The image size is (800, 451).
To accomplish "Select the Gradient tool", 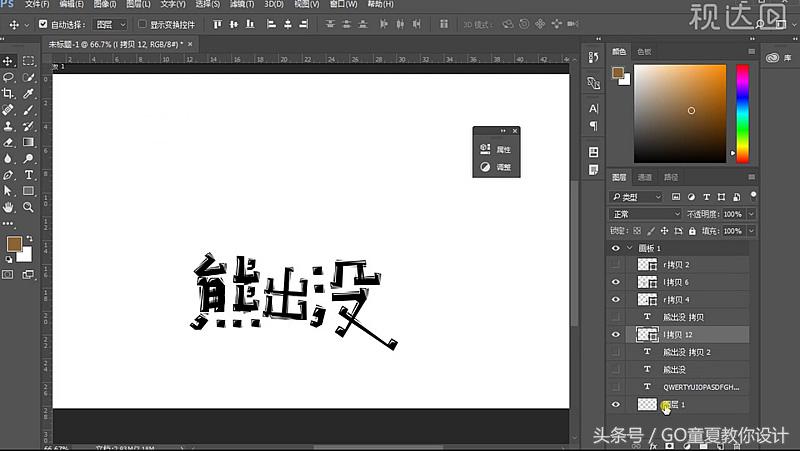I will pyautogui.click(x=29, y=142).
